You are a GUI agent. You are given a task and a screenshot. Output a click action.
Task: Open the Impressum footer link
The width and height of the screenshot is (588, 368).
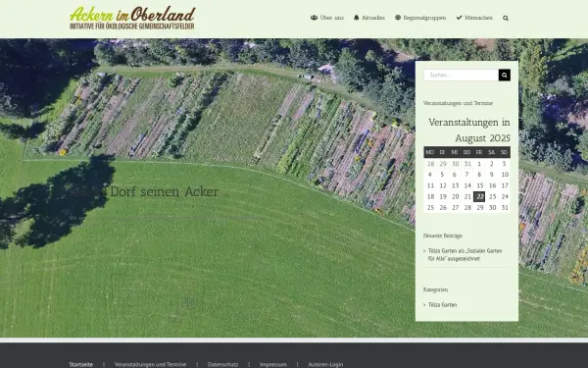(273, 364)
